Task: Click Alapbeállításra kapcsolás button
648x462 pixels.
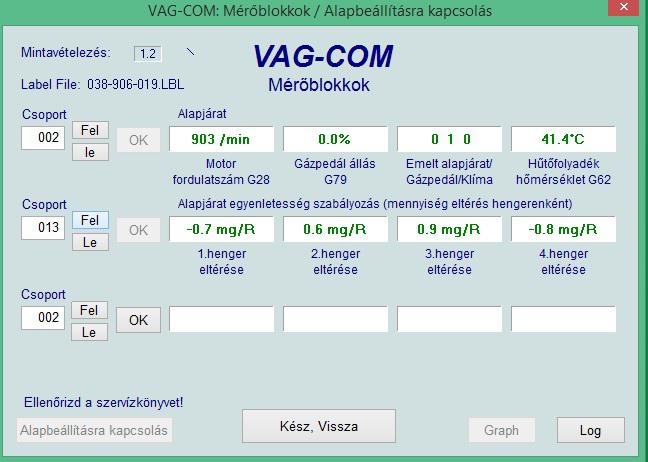Action: click(94, 430)
